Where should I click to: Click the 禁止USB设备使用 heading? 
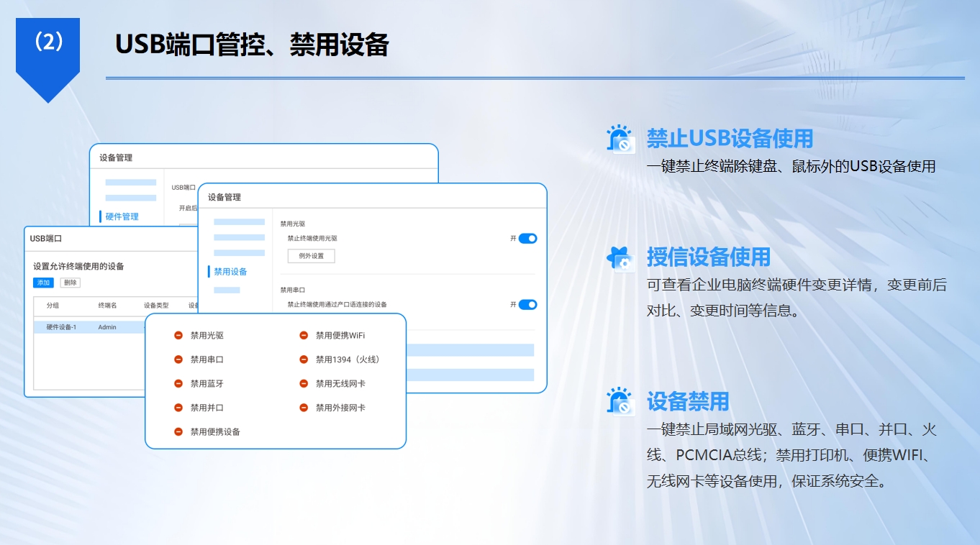pos(730,138)
